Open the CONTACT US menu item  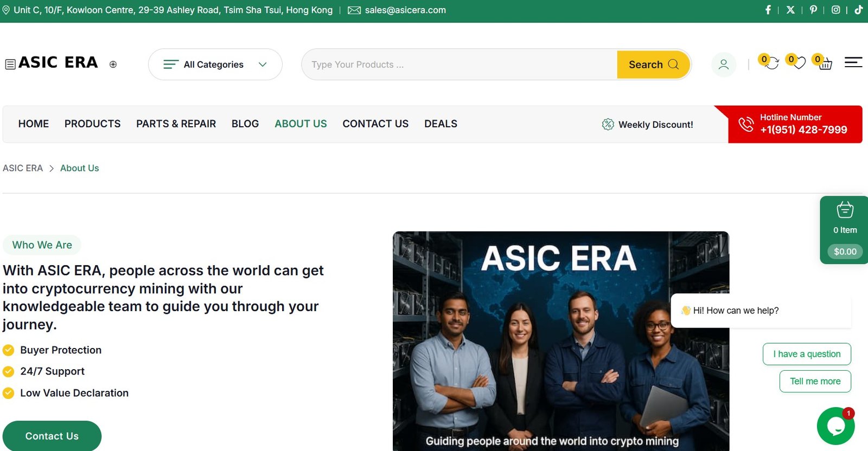(375, 124)
